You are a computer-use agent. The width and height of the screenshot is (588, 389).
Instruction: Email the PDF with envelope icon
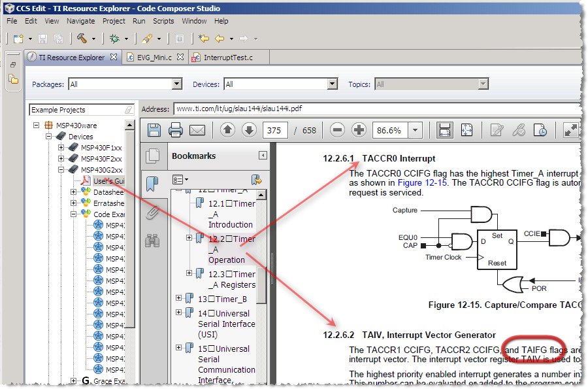tap(197, 130)
